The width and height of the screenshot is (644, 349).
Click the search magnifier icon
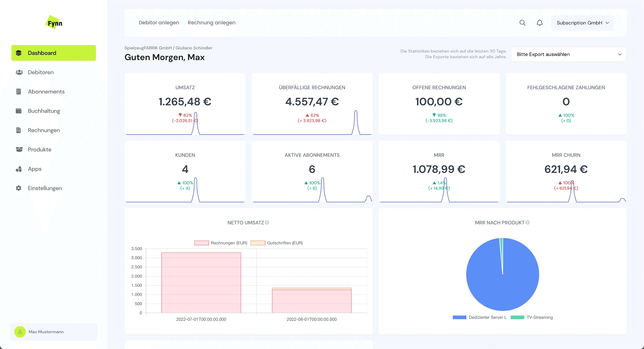522,23
